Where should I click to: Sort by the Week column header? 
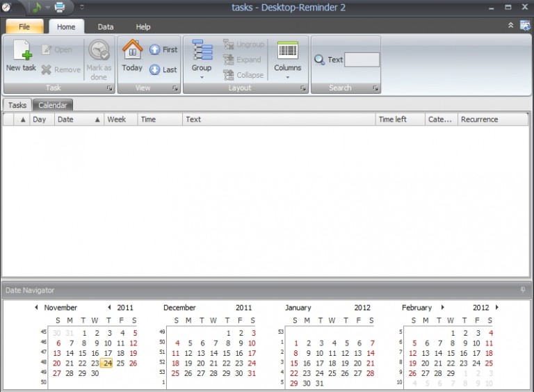(x=120, y=120)
